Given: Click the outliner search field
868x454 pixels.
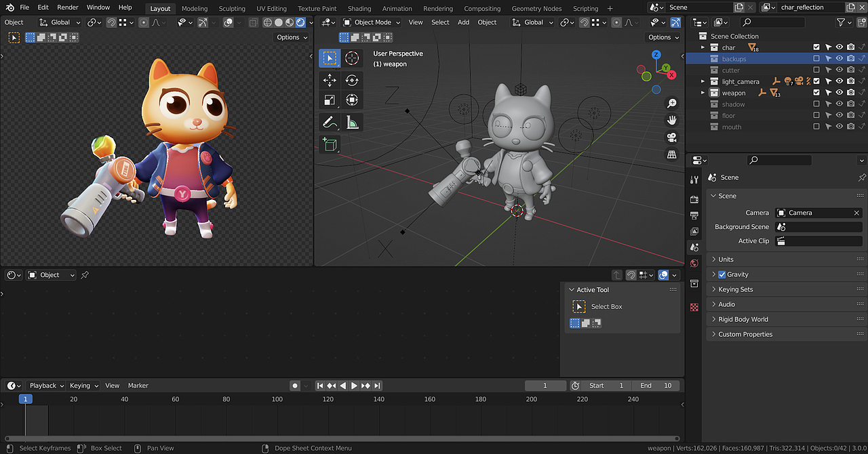Looking at the screenshot, I should (772, 22).
